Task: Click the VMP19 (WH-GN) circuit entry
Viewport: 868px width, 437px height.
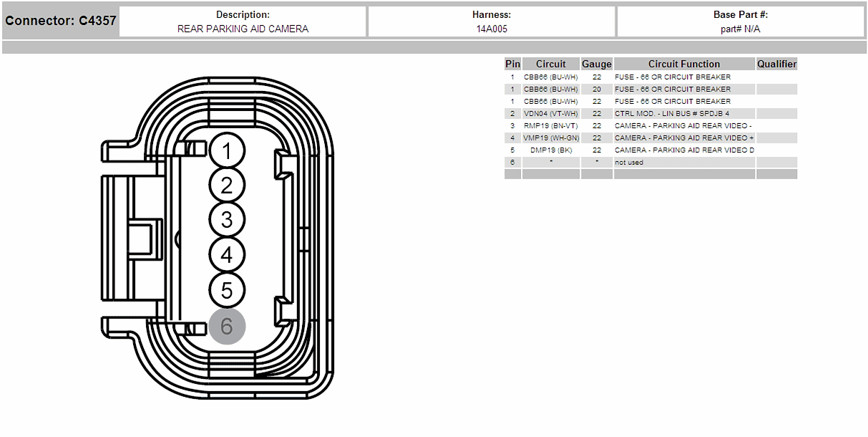Action: (x=551, y=138)
